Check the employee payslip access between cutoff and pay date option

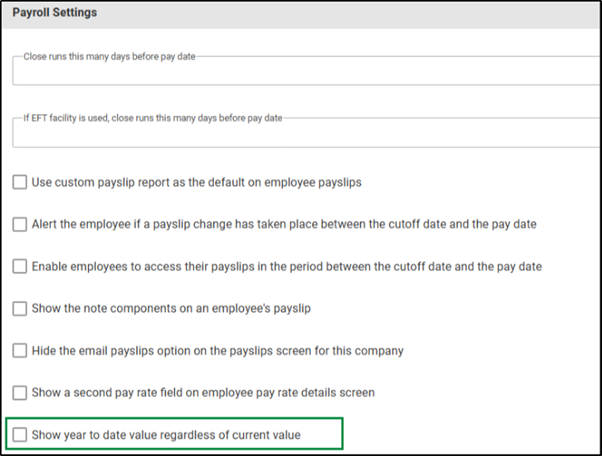tap(20, 266)
